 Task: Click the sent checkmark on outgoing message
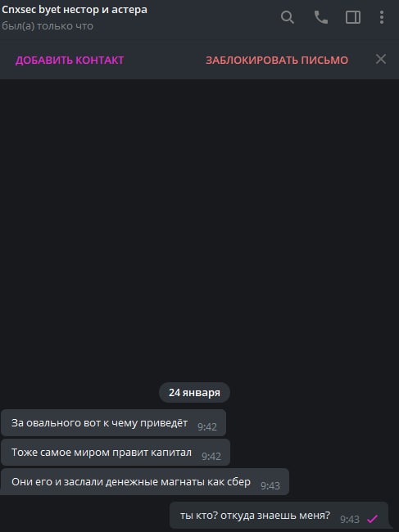(372, 519)
